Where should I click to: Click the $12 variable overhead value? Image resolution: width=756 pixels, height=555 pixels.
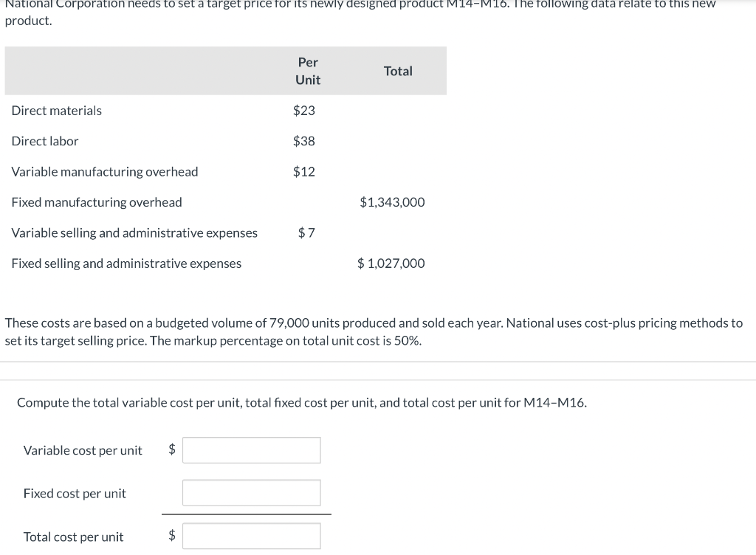click(x=304, y=171)
